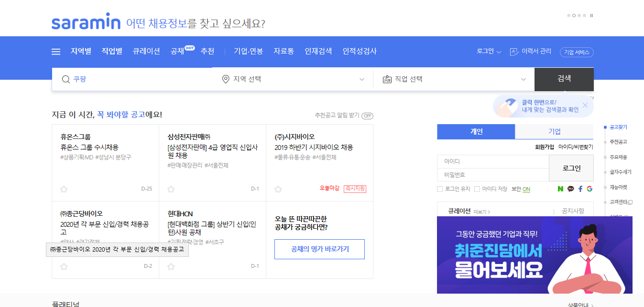The width and height of the screenshot is (644, 307).
Task: Log in with KakaoTalk icon
Action: pos(570,189)
